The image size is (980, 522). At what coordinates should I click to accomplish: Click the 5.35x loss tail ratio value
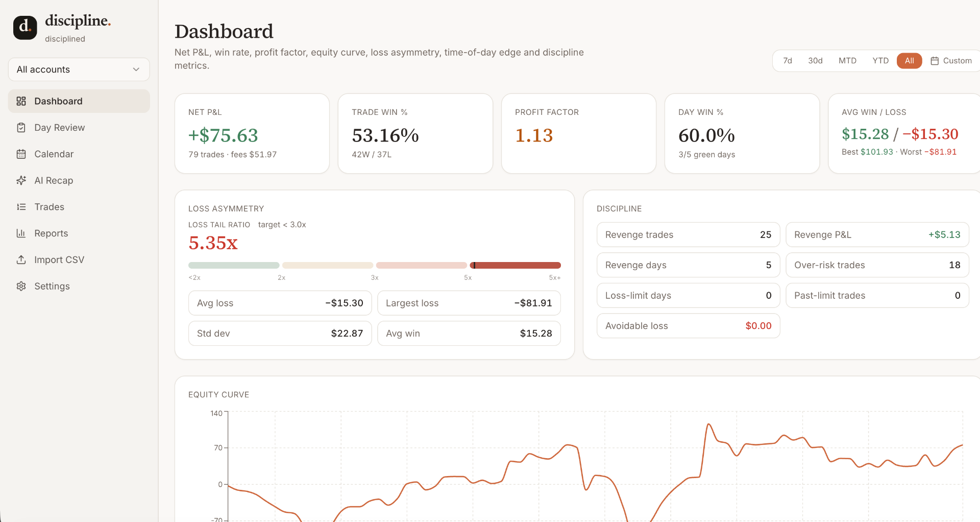point(213,243)
